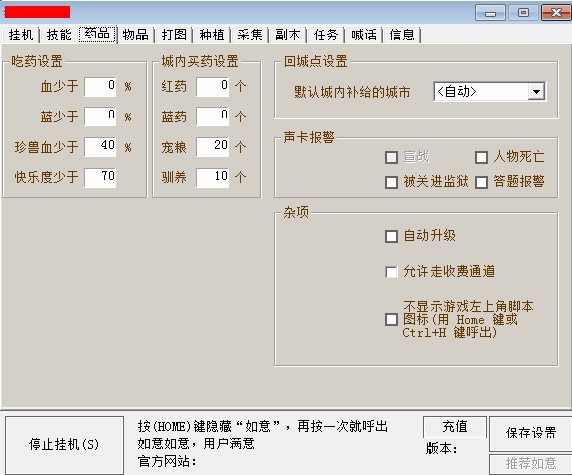Edit the 珍兽血少于 value field
The height and width of the screenshot is (475, 572).
pos(100,147)
